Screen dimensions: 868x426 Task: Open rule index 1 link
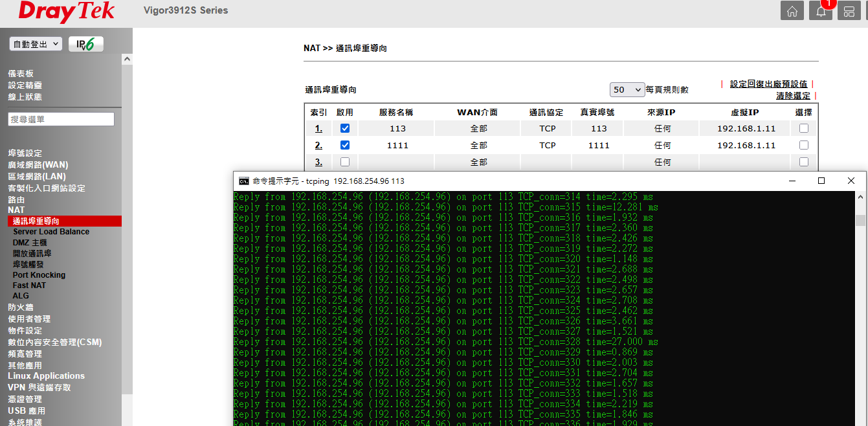point(318,129)
